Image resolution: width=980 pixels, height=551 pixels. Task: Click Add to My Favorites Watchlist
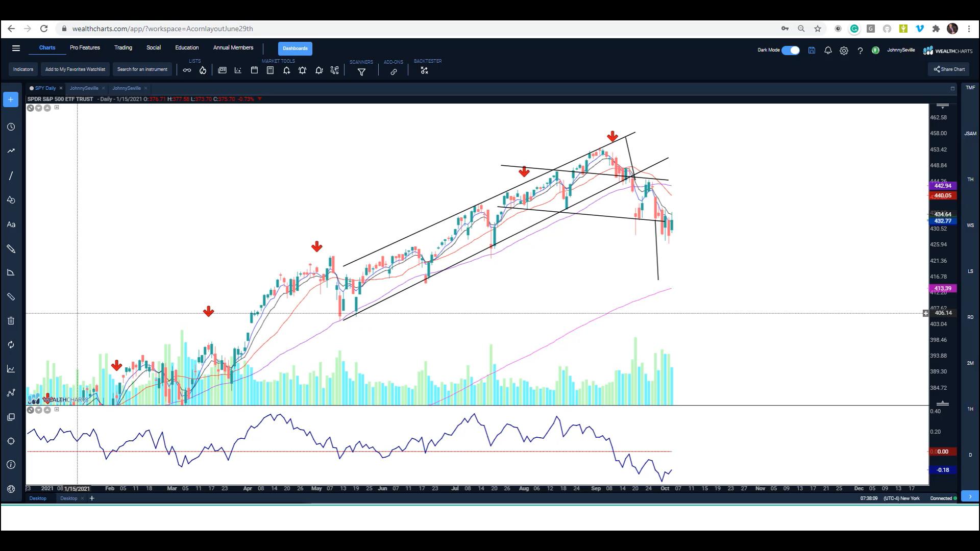click(75, 69)
